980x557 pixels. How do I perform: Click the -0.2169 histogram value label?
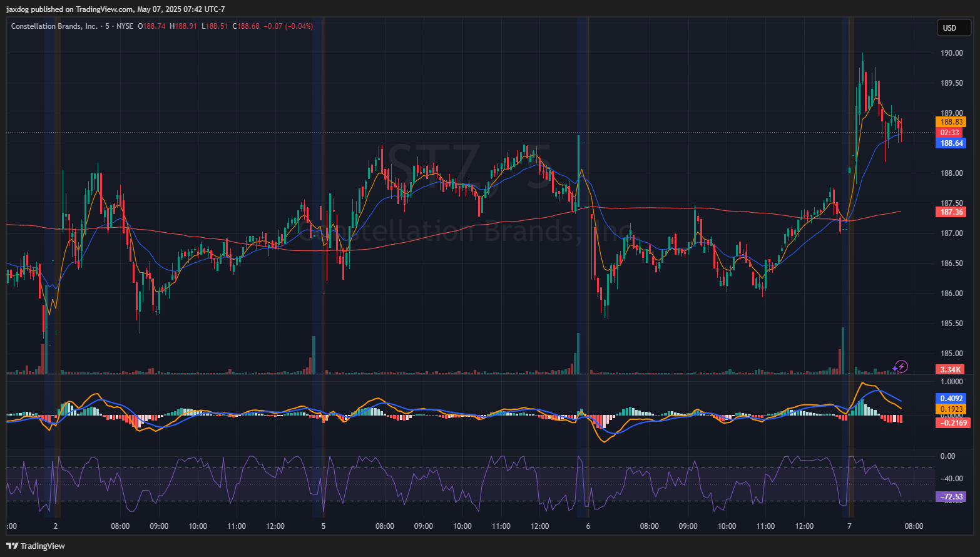tap(952, 423)
